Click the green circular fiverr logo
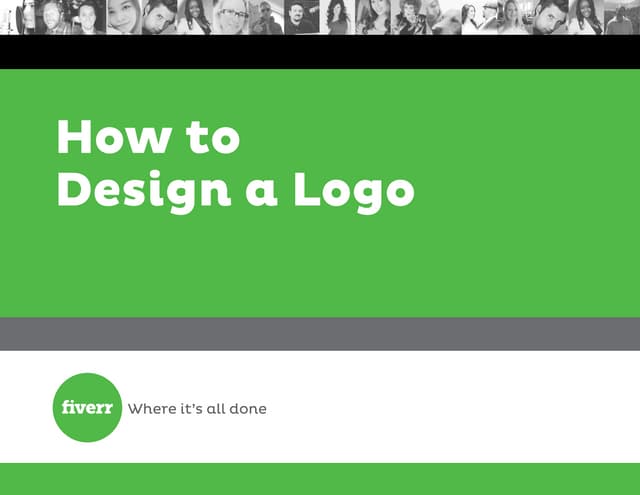Screen dimensions: 640x495 tap(87, 407)
